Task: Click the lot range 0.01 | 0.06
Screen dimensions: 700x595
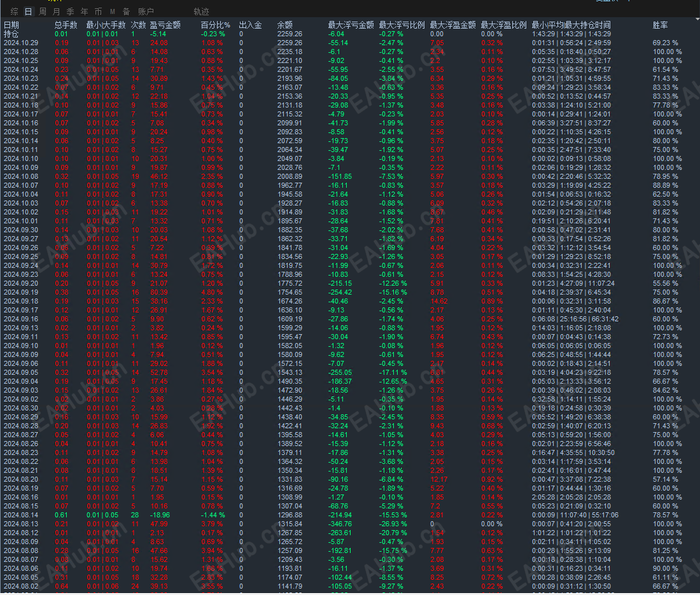Action: coord(102,586)
